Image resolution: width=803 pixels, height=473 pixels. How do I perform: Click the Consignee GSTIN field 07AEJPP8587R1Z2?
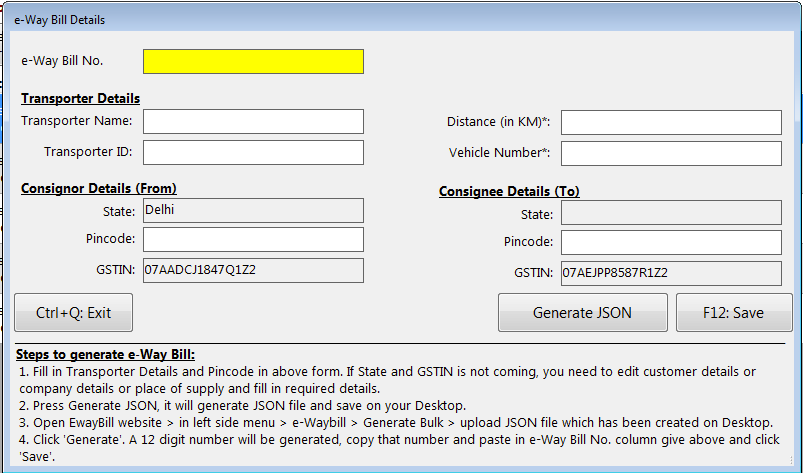tap(671, 272)
